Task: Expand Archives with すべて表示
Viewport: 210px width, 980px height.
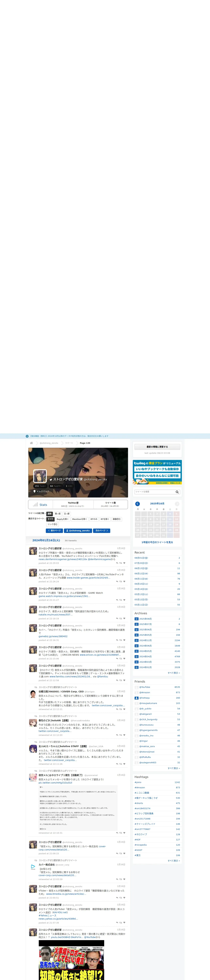Action: 174,673
